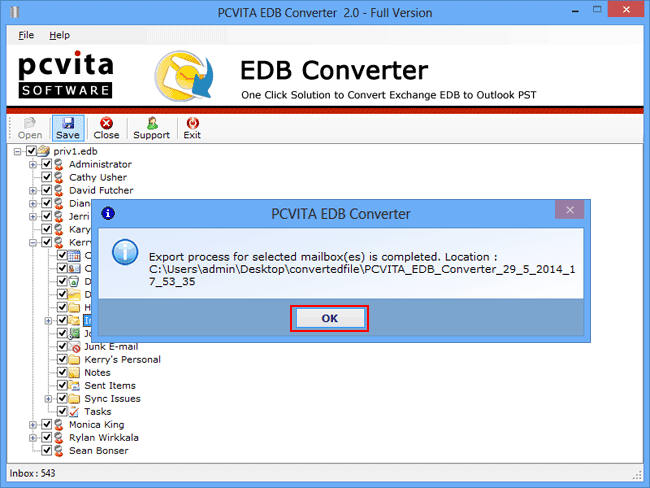Screen dimensions: 650x488
Task: Click the Kerry's Personal folder icon
Action: pyautogui.click(x=74, y=359)
